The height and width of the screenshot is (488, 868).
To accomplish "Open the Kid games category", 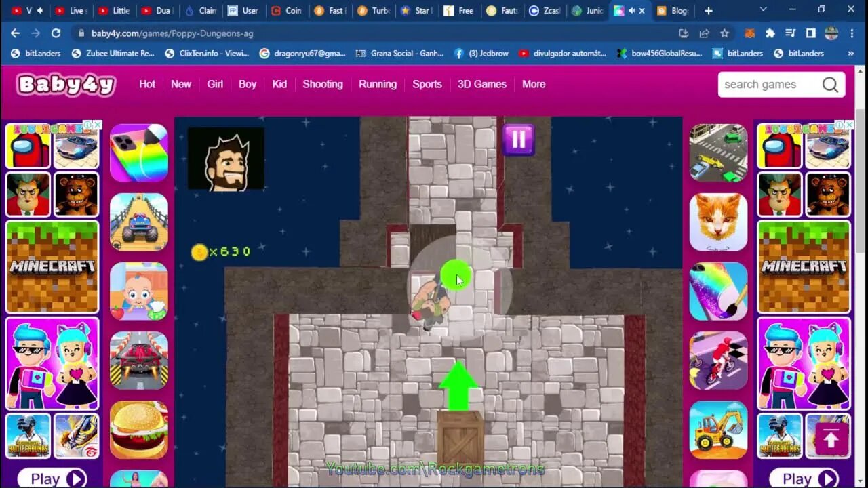I will pyautogui.click(x=279, y=84).
